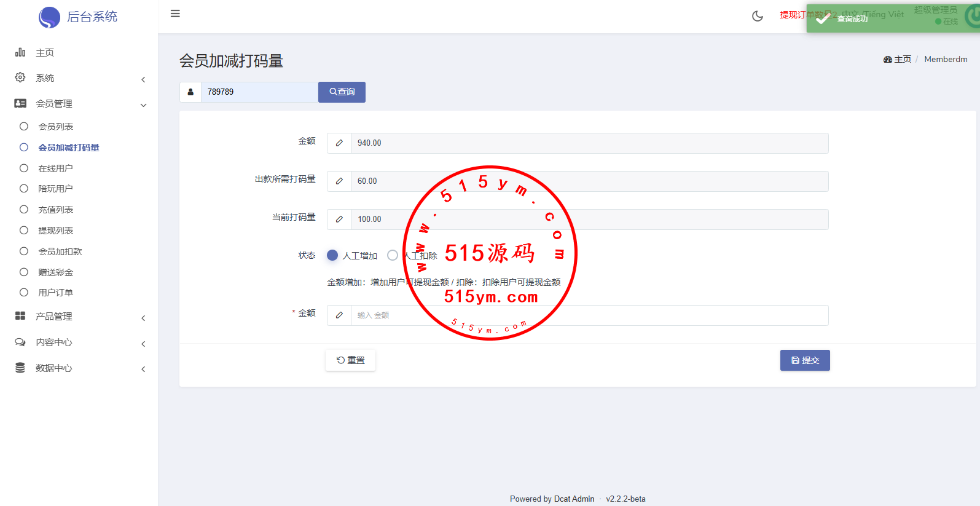Expand the 产品管理 menu arrow

(x=143, y=318)
